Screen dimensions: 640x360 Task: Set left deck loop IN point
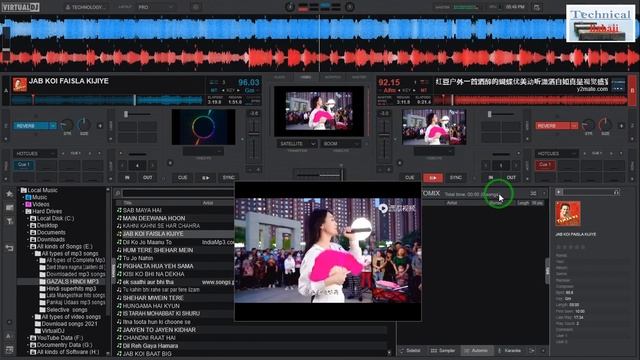(x=127, y=178)
